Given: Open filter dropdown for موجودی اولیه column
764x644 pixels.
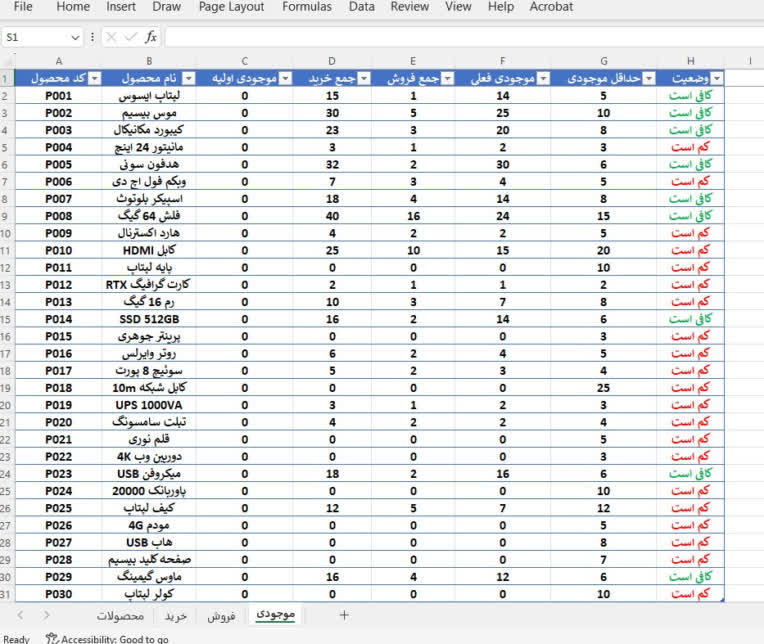Looking at the screenshot, I should tap(286, 78).
